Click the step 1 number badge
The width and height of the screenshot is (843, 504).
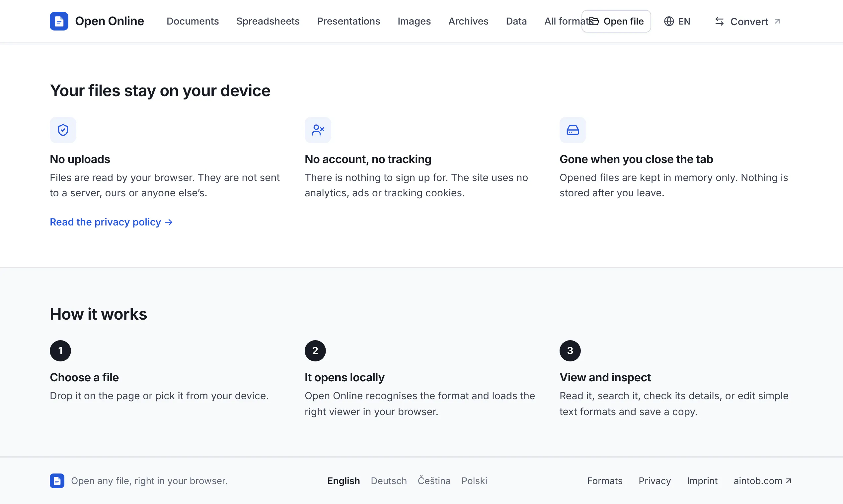60,350
